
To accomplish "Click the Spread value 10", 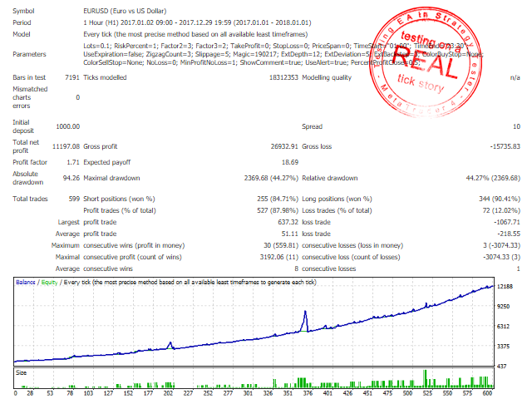I will (x=516, y=126).
